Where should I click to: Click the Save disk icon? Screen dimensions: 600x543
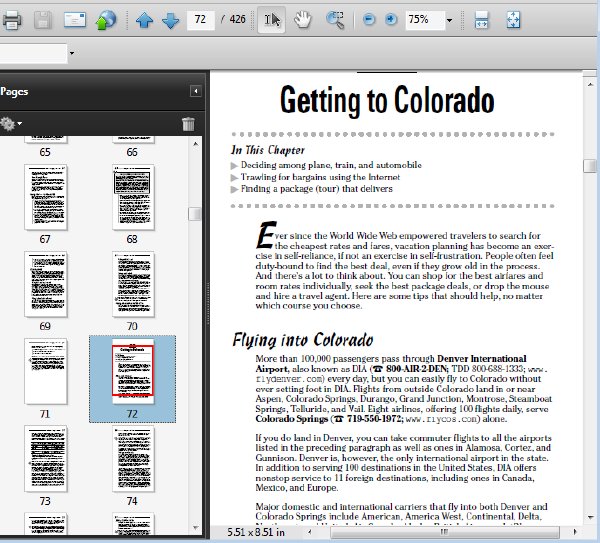pyautogui.click(x=43, y=20)
